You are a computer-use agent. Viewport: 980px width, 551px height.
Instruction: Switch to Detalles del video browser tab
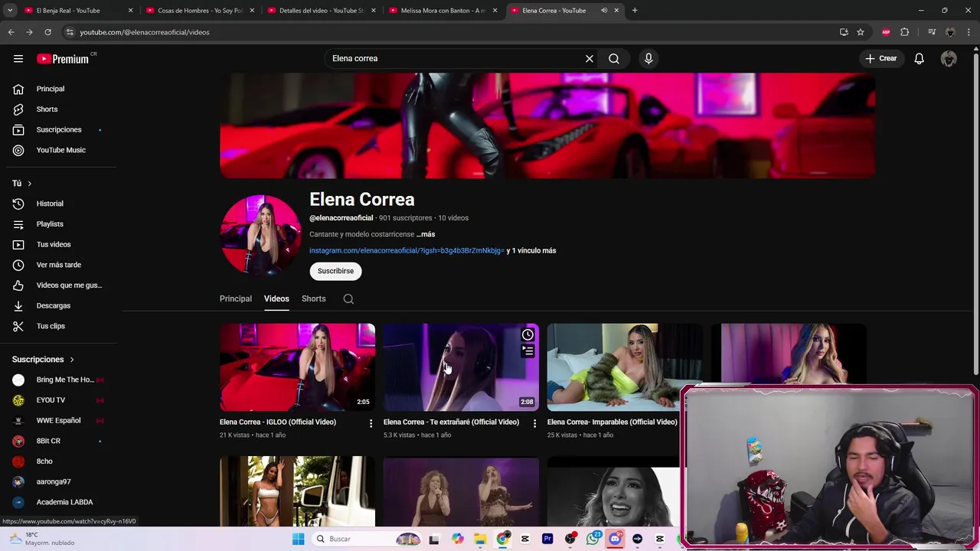(x=320, y=11)
